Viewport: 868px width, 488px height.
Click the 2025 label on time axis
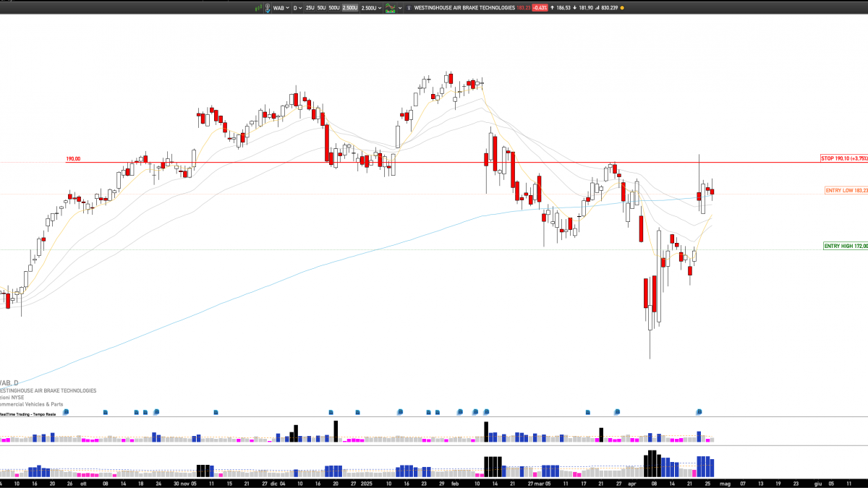pyautogui.click(x=366, y=483)
